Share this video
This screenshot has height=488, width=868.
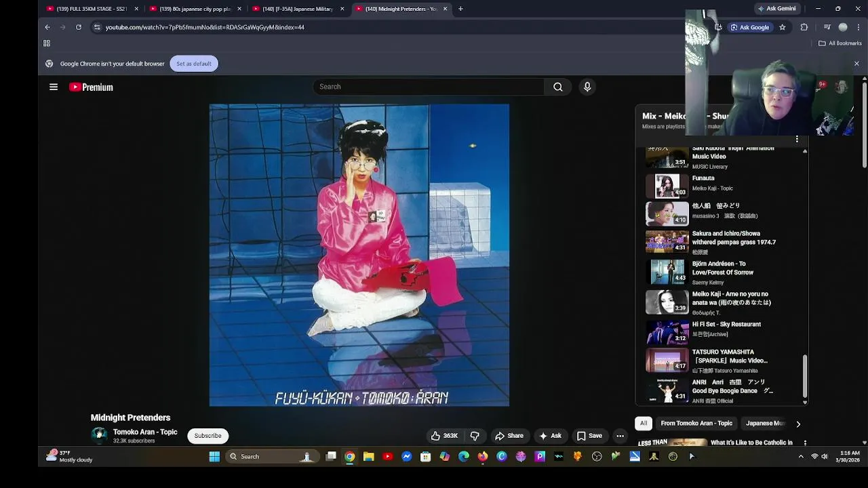pyautogui.click(x=509, y=436)
